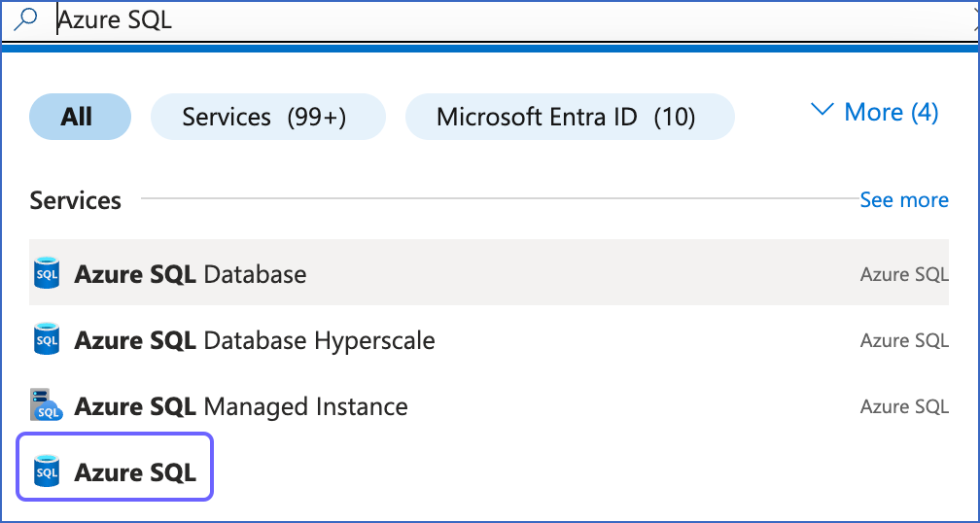Click the standalone Azure SQL service icon
The height and width of the screenshot is (523, 980).
point(47,471)
